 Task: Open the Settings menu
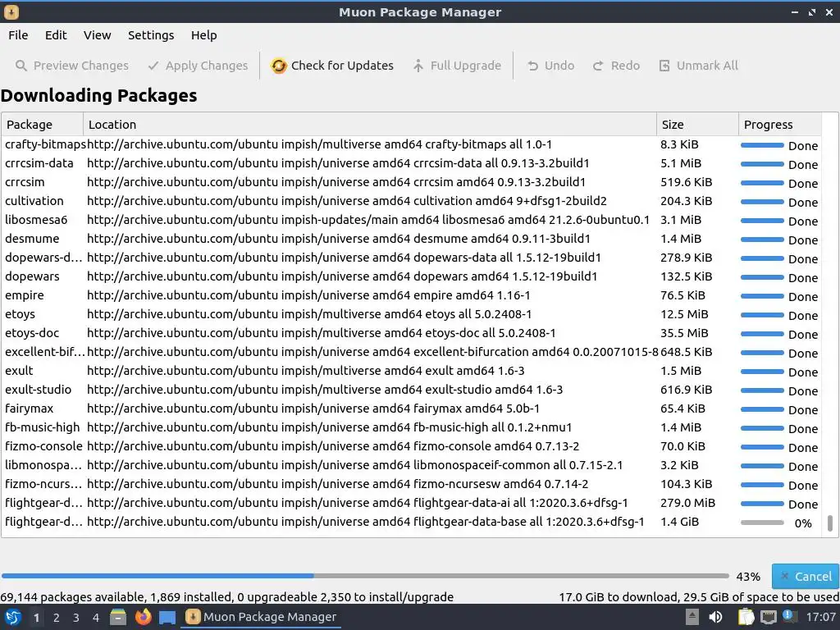pyautogui.click(x=151, y=35)
